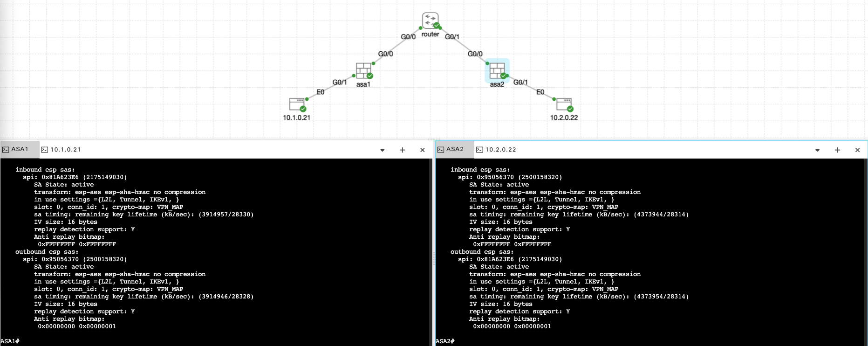The width and height of the screenshot is (868, 346).
Task: Add new tab in left terminal pane
Action: (x=403, y=150)
